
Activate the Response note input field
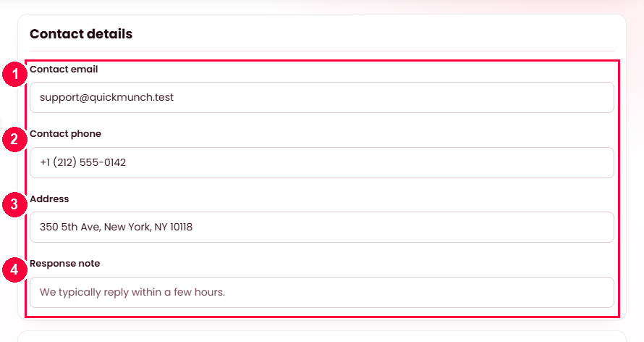tap(322, 292)
